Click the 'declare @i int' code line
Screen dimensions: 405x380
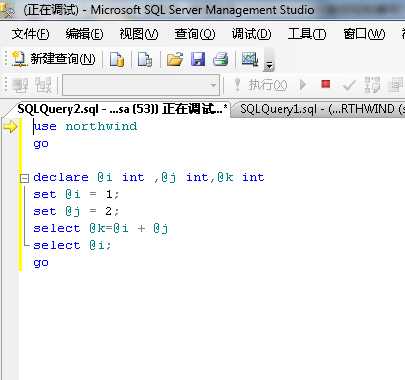coord(149,177)
